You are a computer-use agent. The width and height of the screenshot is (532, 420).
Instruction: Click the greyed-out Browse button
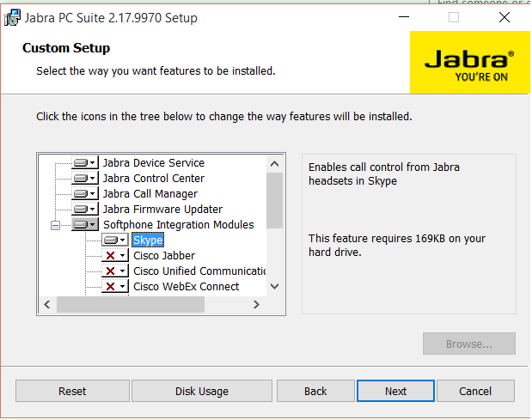pyautogui.click(x=469, y=344)
